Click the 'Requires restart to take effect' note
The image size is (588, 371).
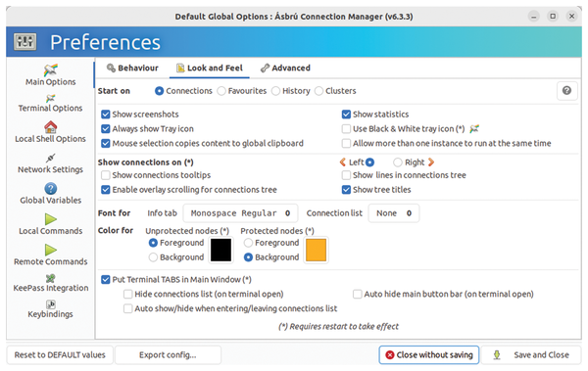click(x=338, y=326)
